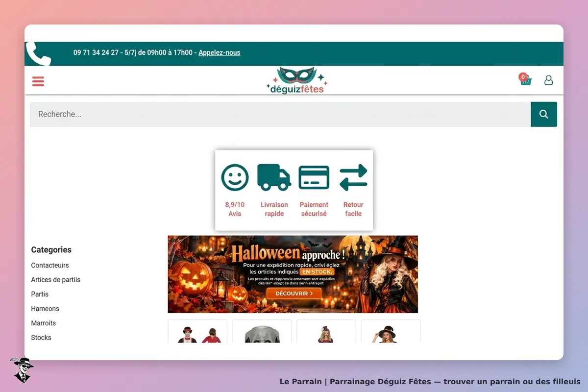Open the grey mask product thumbnail
Screen dimensions: 588x392
click(x=262, y=331)
